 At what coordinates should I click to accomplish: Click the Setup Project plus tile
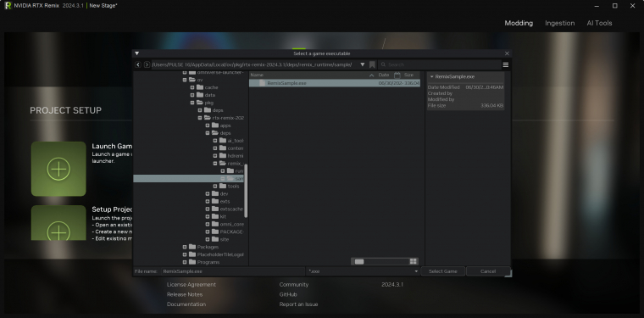(x=58, y=223)
